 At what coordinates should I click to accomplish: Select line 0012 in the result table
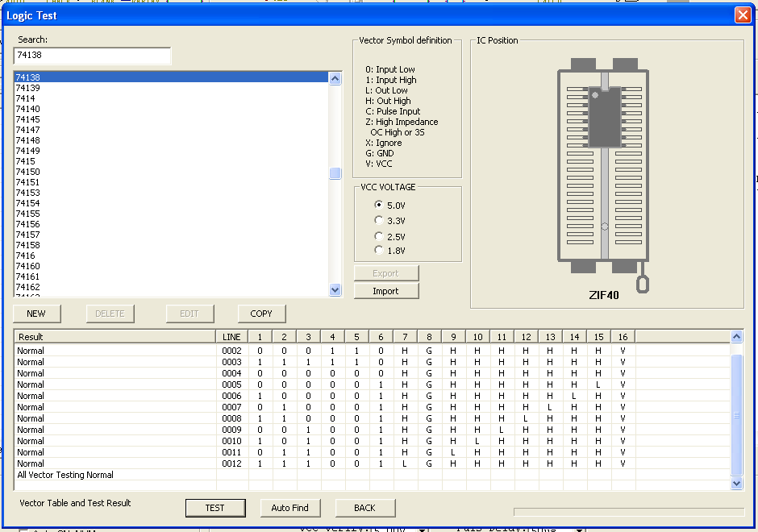(373, 463)
